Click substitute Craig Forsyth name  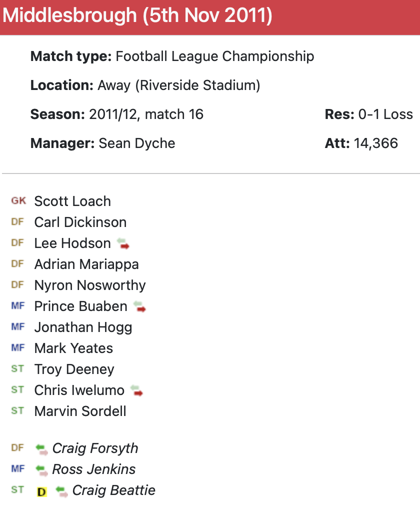point(95,448)
